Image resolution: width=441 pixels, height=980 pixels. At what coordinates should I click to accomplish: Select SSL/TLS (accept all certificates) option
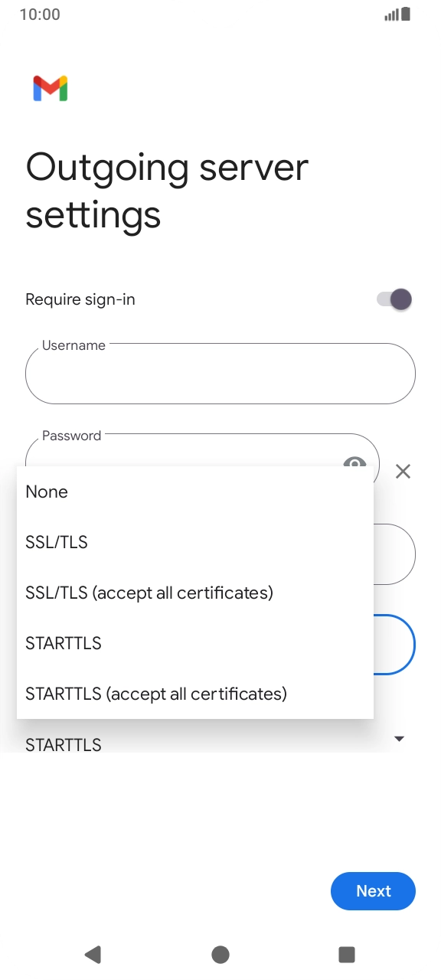[x=149, y=593]
